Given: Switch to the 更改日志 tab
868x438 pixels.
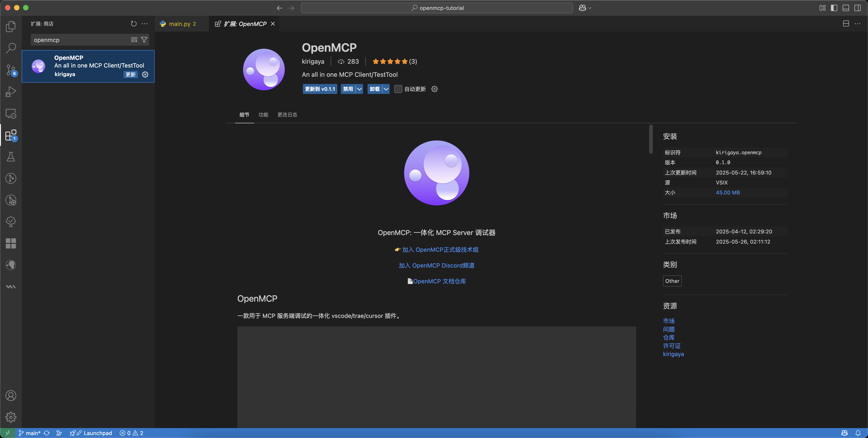Looking at the screenshot, I should click(287, 115).
